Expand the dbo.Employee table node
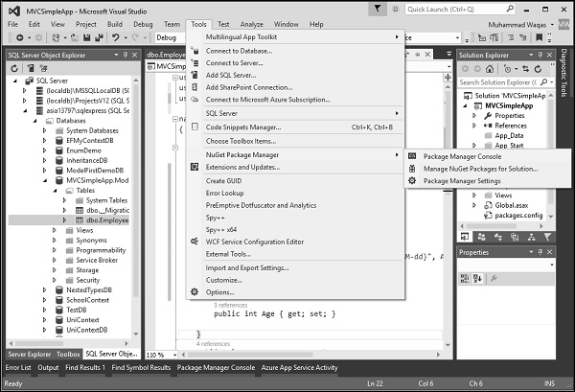The width and height of the screenshot is (575, 392). pos(64,220)
